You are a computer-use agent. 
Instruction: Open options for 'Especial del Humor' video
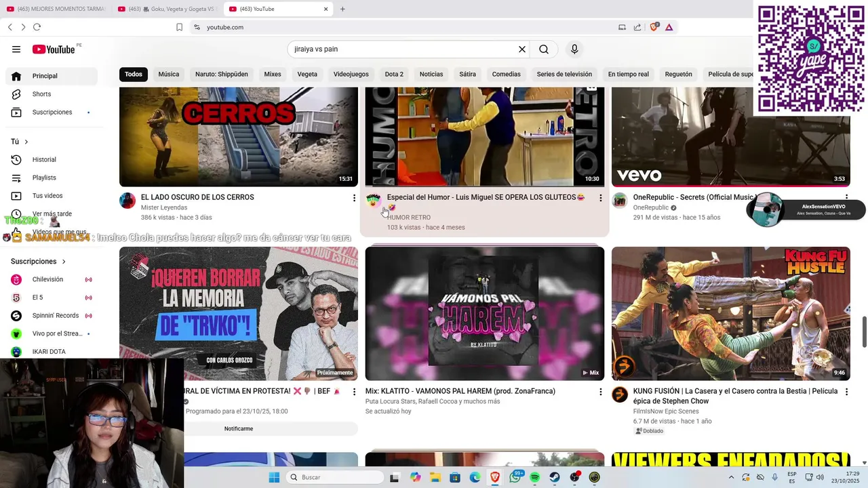pos(600,198)
